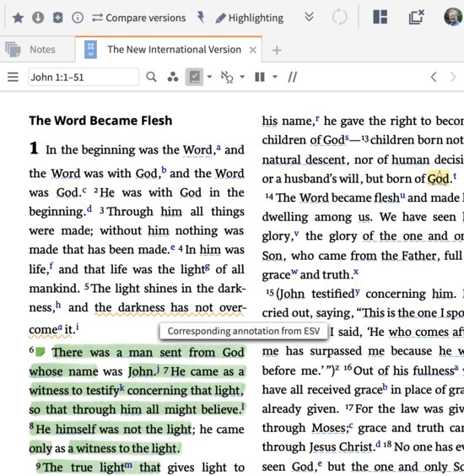Viewport: 464px width, 476px height.
Task: Click the information circle icon
Action: tap(78, 18)
